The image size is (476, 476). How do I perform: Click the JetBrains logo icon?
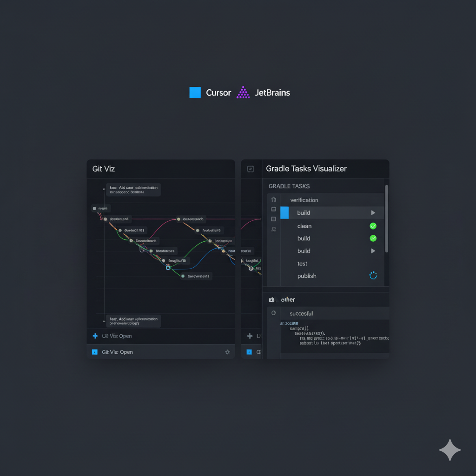click(x=243, y=93)
